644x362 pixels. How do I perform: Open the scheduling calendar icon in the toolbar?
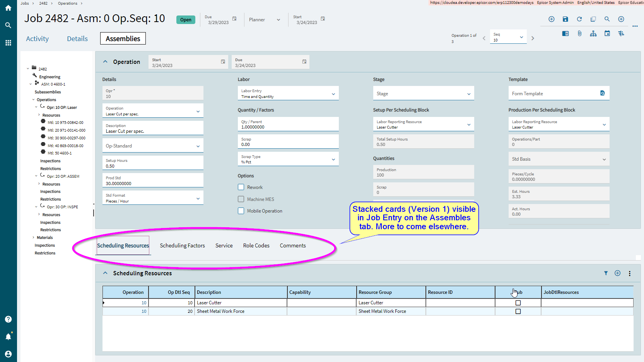tap(607, 34)
